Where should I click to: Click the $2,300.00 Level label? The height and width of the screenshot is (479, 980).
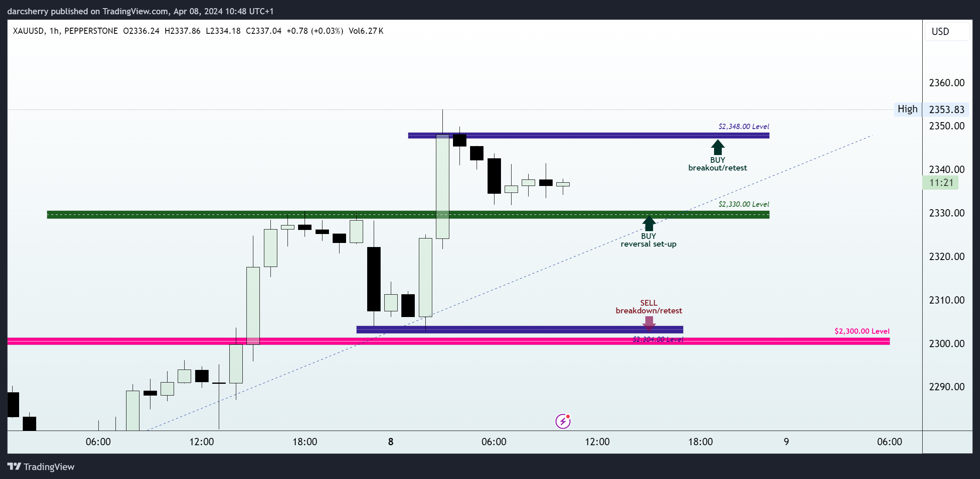coord(862,331)
